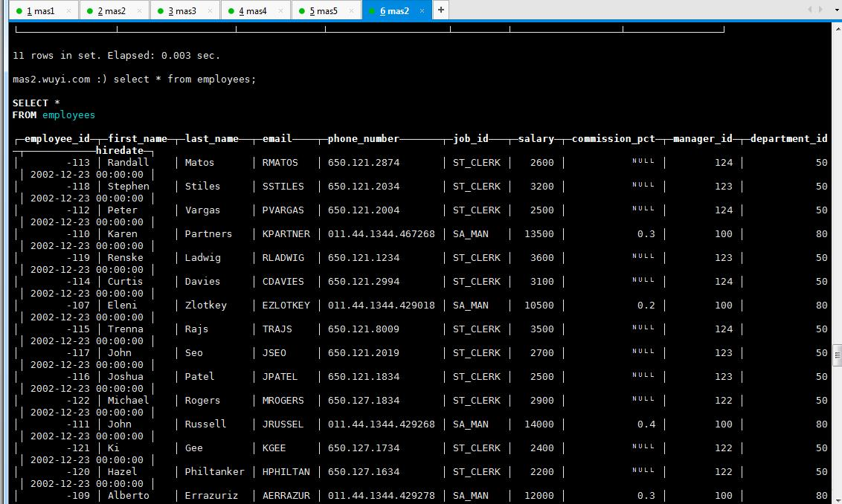Switch to the 2 mas2 session tab

click(x=114, y=10)
